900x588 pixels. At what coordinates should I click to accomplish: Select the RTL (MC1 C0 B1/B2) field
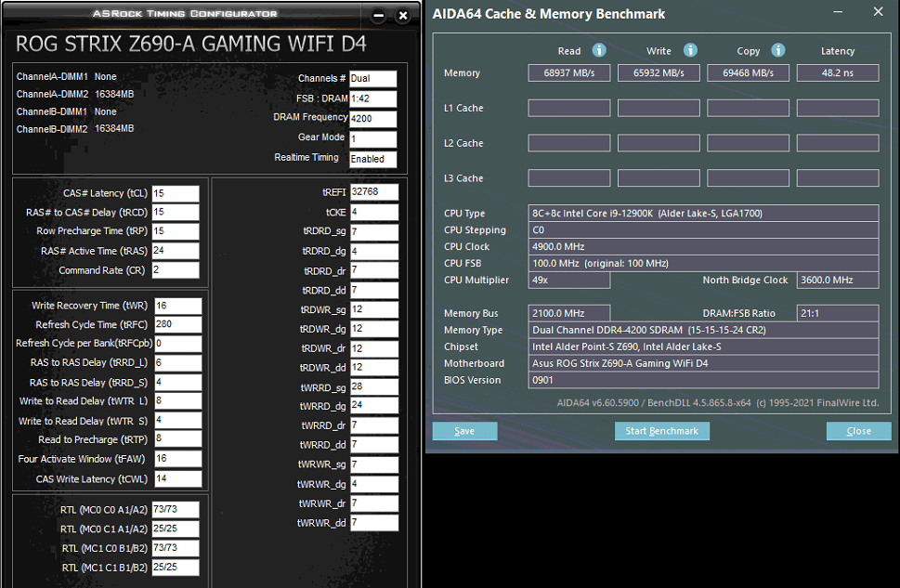click(176, 548)
